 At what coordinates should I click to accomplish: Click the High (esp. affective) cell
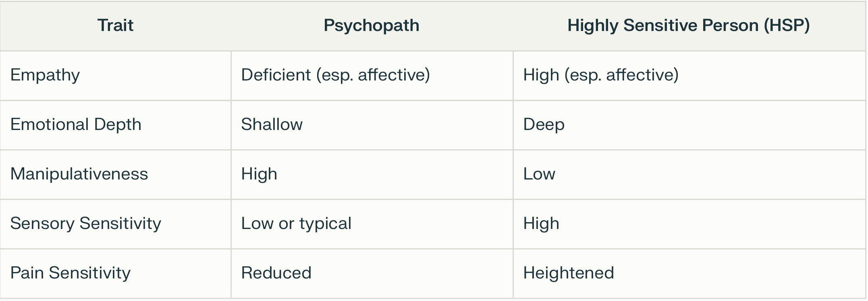pos(601,75)
